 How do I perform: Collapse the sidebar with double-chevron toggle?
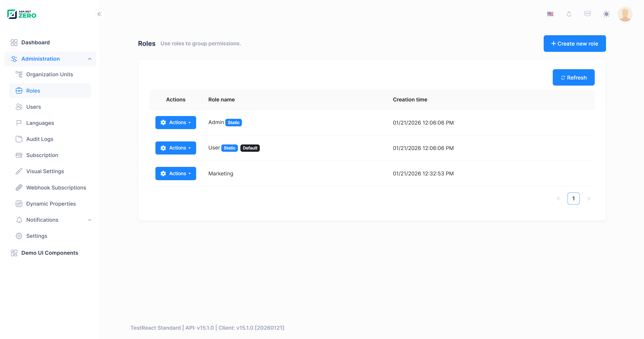(x=100, y=14)
